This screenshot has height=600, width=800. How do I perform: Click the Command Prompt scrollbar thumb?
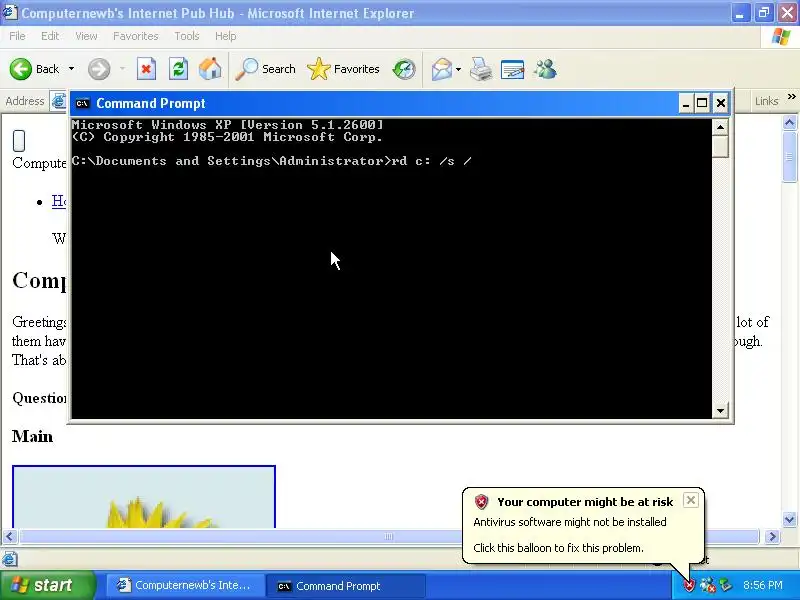720,147
